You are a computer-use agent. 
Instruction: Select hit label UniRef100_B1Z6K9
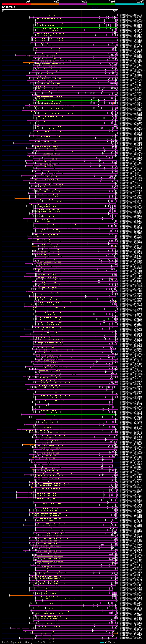tap(131, 289)
